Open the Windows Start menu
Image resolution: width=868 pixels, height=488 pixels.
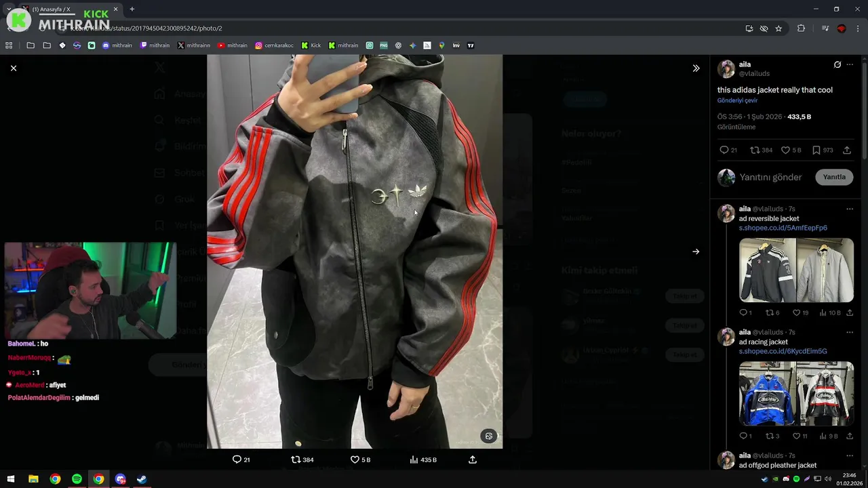click(x=11, y=479)
